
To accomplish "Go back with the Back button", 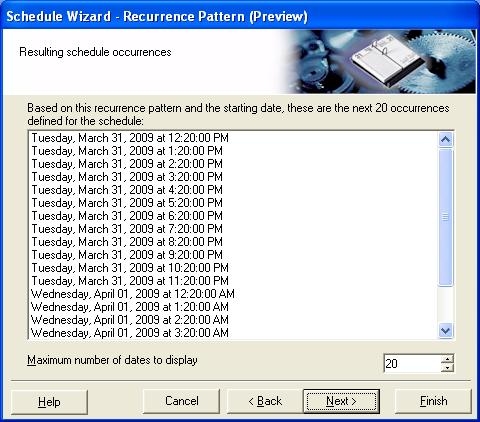I will point(265,401).
